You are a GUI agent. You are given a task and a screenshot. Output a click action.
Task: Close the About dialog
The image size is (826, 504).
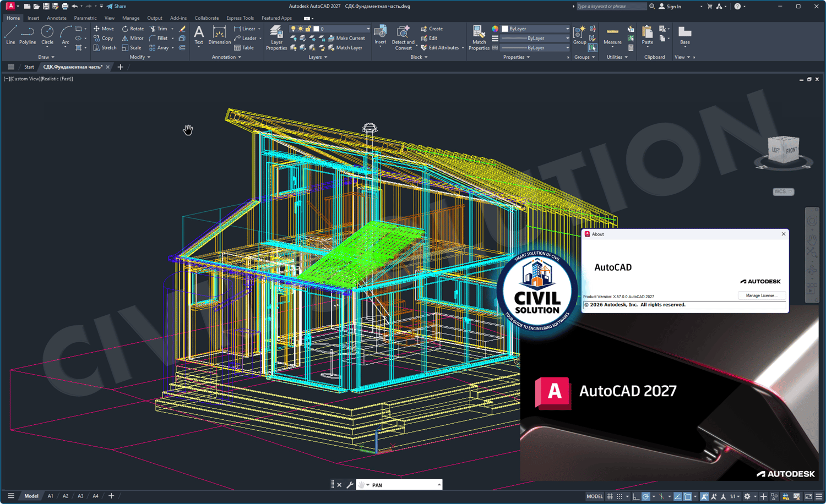(x=784, y=234)
